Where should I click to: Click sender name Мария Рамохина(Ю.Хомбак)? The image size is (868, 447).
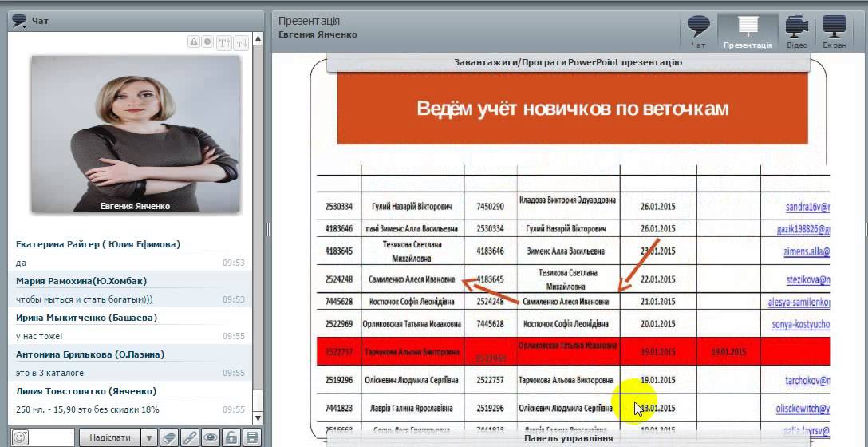point(81,281)
